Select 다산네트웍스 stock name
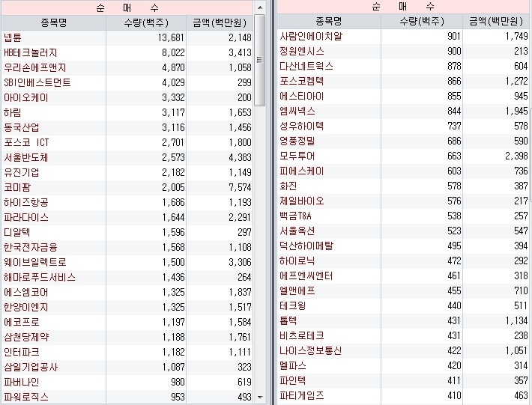Viewport: 532px width, 405px height. (x=306, y=66)
